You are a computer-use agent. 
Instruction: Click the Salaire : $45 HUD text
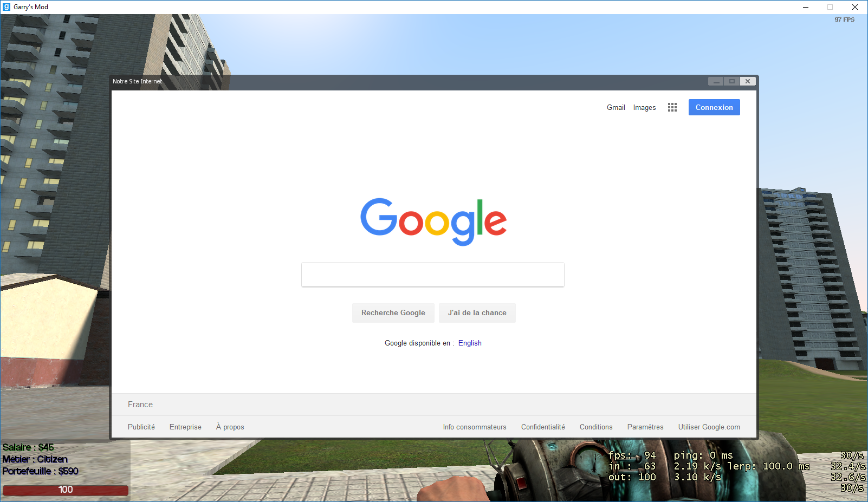coord(28,447)
